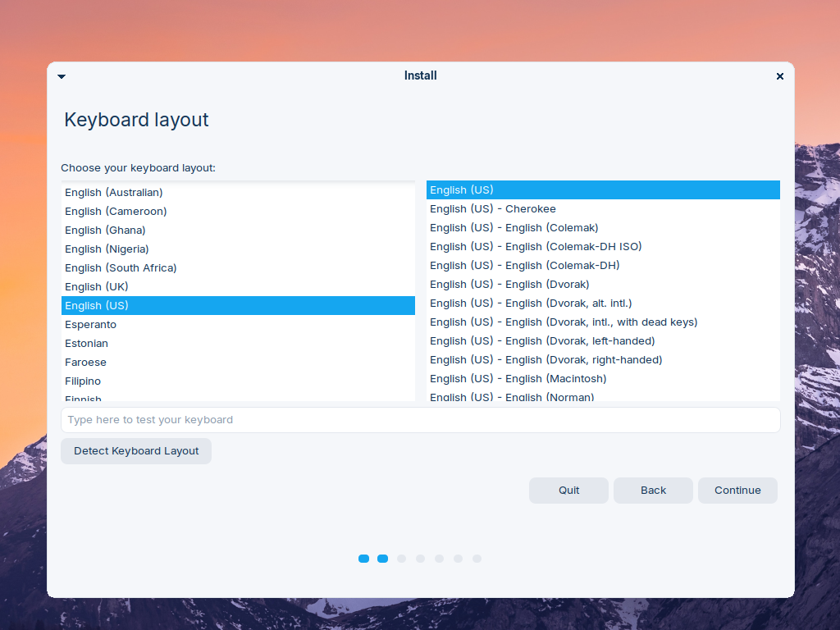Choose Esperanto layout

tap(238, 325)
